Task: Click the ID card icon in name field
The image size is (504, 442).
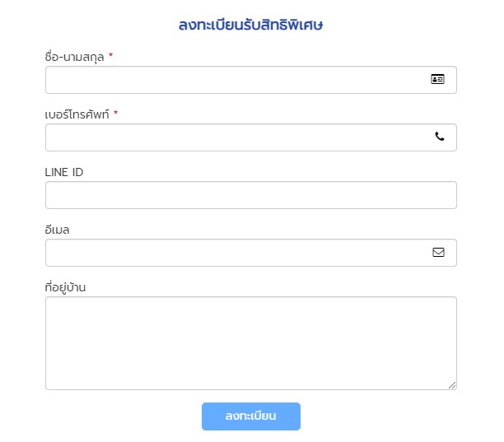Action: point(437,79)
